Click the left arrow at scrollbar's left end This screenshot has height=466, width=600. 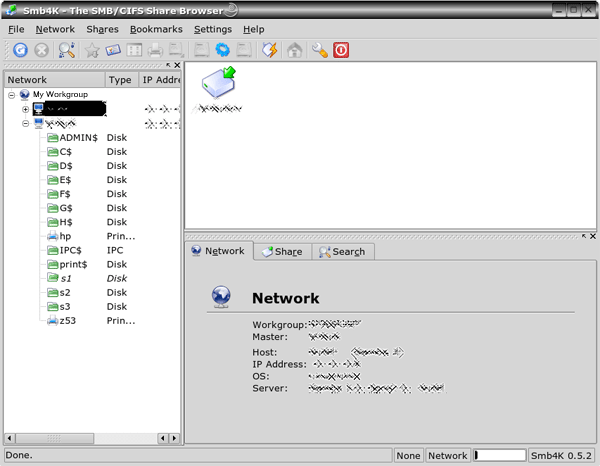pyautogui.click(x=10, y=438)
